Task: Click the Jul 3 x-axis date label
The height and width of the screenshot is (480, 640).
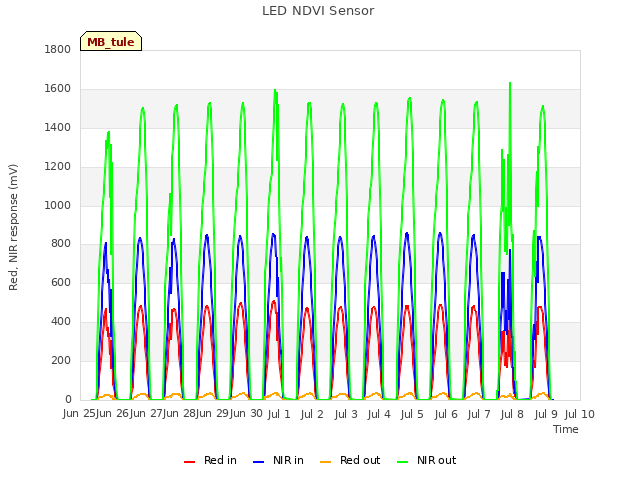Action: 346,414
